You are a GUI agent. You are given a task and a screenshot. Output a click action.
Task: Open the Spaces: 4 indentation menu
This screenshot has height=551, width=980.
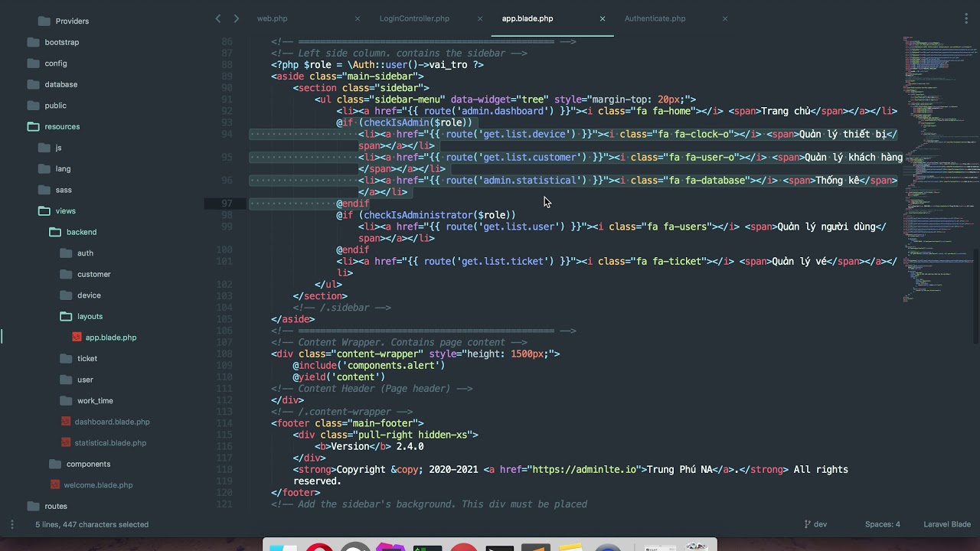[x=883, y=524]
